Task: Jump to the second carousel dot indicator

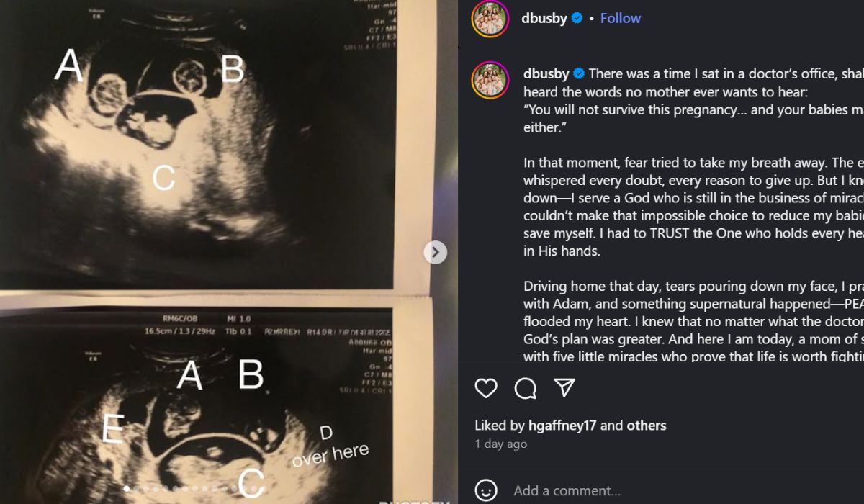Action: 137,488
